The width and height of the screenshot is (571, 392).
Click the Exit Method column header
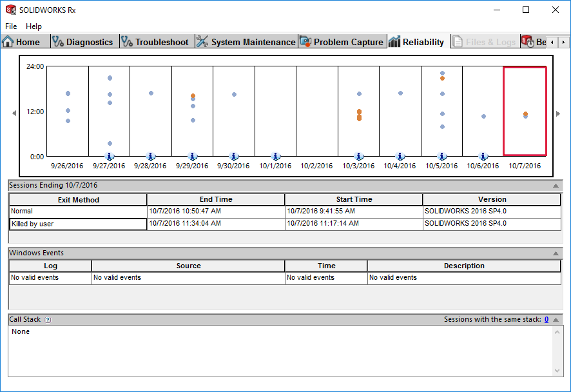(78, 200)
